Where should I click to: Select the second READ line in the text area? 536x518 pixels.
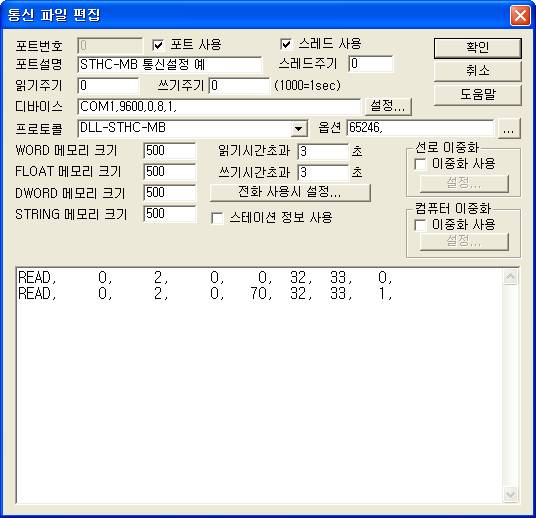pos(205,294)
